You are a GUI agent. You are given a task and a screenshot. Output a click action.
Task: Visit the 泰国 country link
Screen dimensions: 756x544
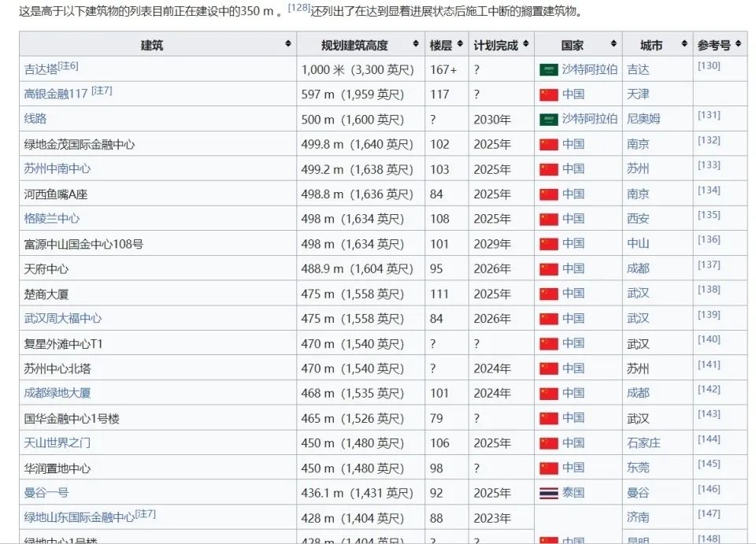click(x=573, y=493)
